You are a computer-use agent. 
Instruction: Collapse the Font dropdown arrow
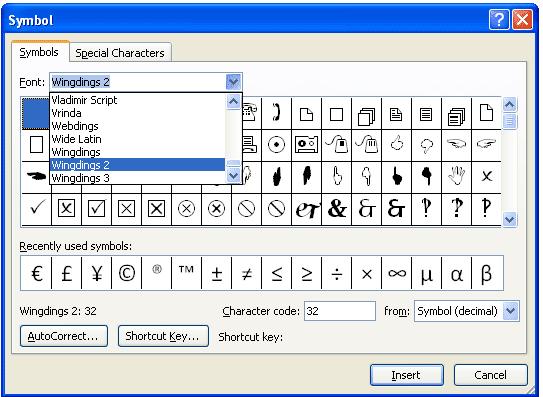[x=233, y=82]
